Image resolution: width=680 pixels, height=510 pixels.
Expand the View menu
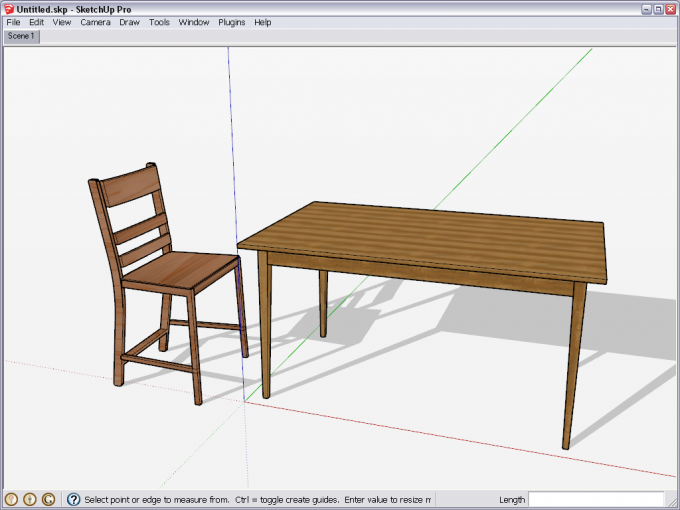tap(62, 22)
